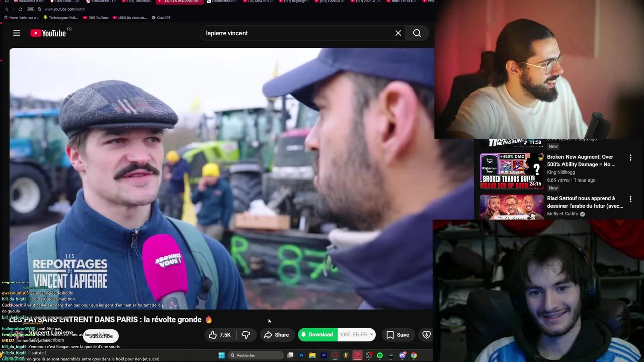Switch to the GeoGuessr browser tab
This screenshot has height=362, width=644.
[64, 2]
